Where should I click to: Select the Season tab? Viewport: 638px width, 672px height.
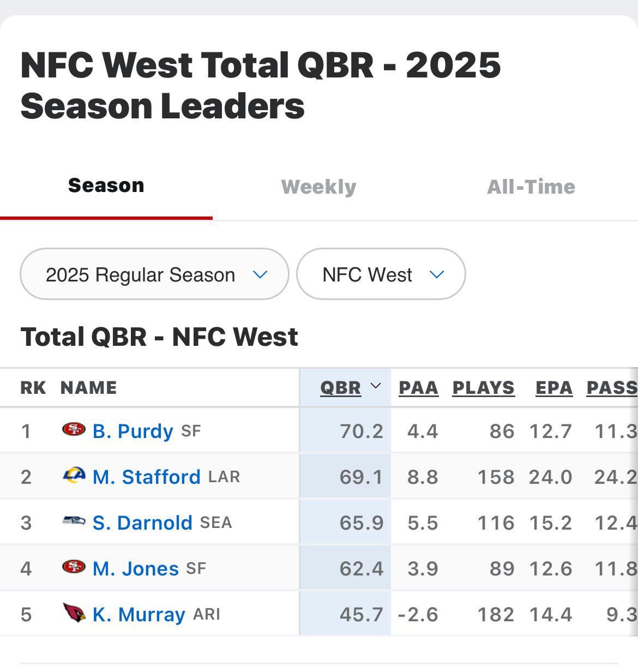pyautogui.click(x=106, y=186)
